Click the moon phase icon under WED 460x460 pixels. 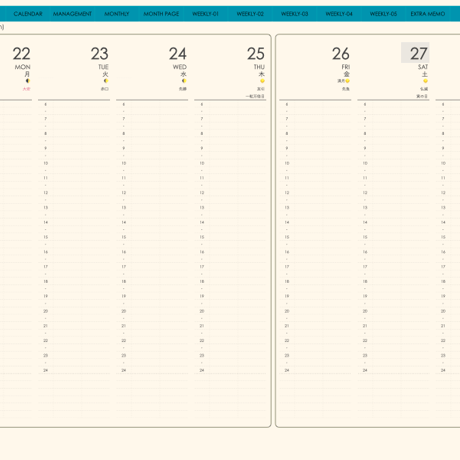click(184, 81)
